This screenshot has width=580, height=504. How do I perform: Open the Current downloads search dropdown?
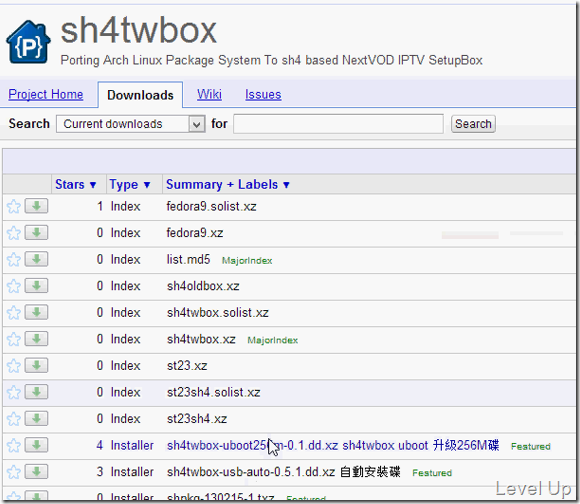(x=131, y=124)
